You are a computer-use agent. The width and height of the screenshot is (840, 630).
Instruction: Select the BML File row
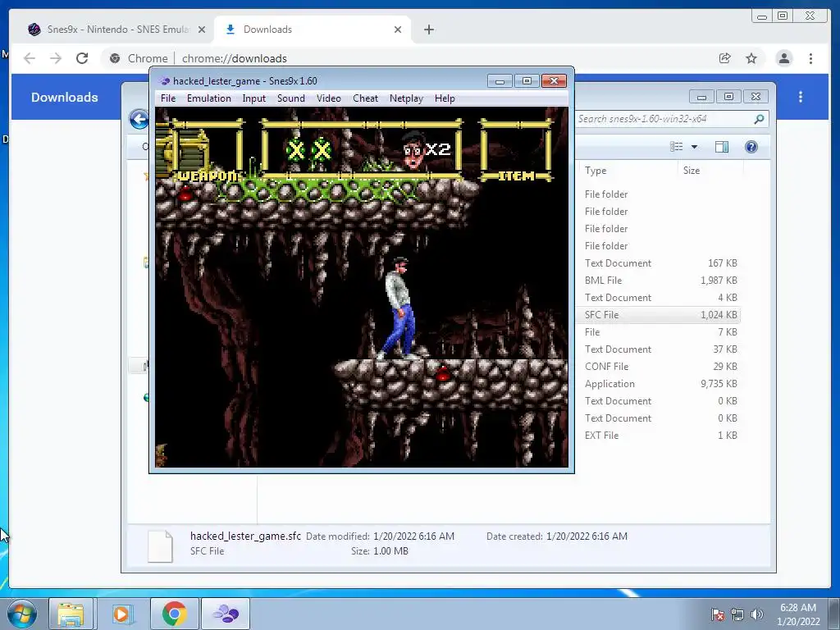click(x=659, y=281)
